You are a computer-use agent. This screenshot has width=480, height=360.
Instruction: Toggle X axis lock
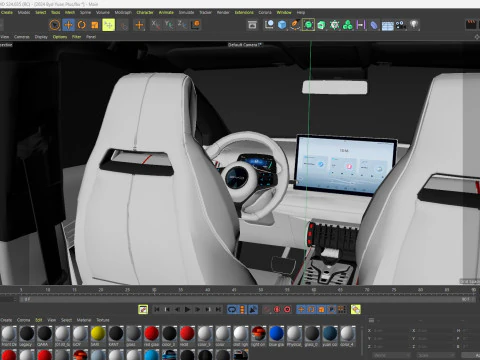[x=155, y=25]
